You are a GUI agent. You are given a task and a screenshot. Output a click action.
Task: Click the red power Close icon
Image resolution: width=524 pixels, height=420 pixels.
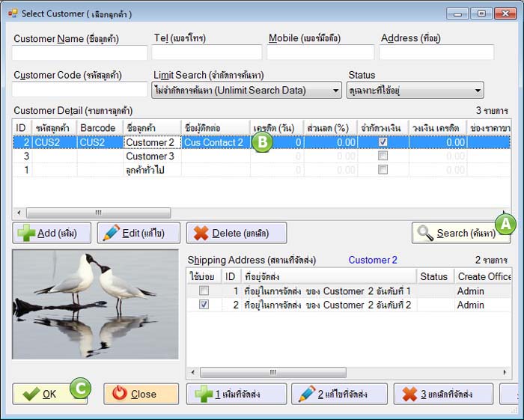coord(120,394)
